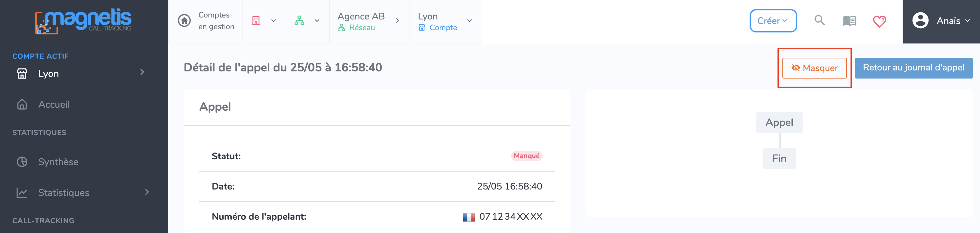Select the Fin node in call flow
Viewport: 980px width, 233px height.
(779, 158)
